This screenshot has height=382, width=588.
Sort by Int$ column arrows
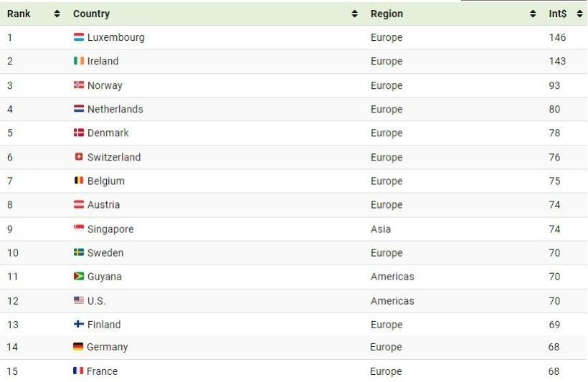pyautogui.click(x=579, y=14)
